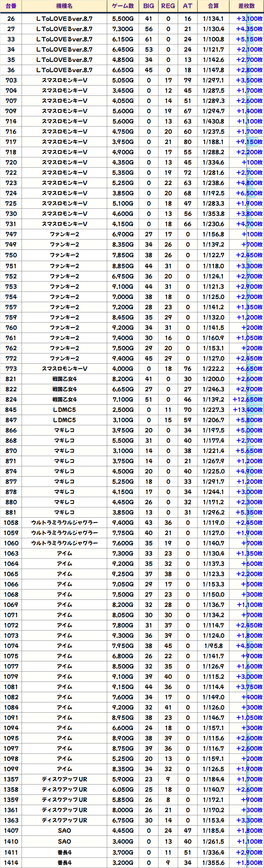Click the 9,250G games cell in row 1065
This screenshot has height=868, width=264.
tap(123, 574)
